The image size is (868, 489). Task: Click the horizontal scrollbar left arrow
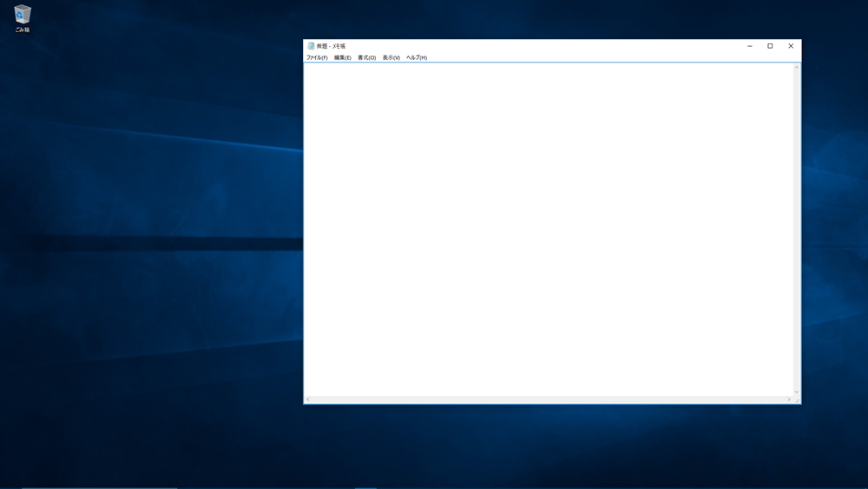tap(308, 400)
